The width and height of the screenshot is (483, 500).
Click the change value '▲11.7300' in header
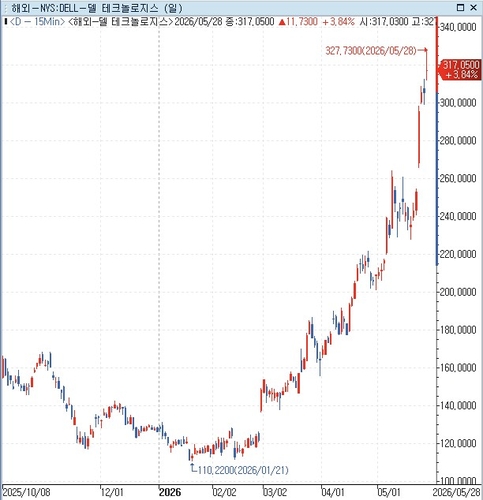pyautogui.click(x=298, y=22)
